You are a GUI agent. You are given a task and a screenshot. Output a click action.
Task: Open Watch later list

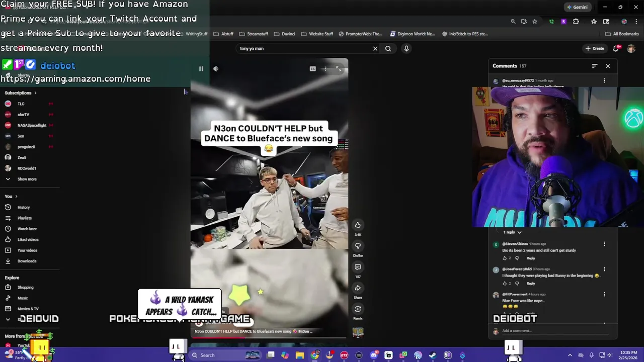pyautogui.click(x=28, y=229)
